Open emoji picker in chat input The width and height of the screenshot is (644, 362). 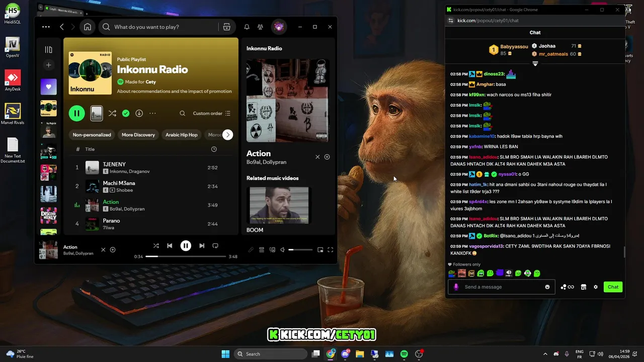pyautogui.click(x=547, y=287)
